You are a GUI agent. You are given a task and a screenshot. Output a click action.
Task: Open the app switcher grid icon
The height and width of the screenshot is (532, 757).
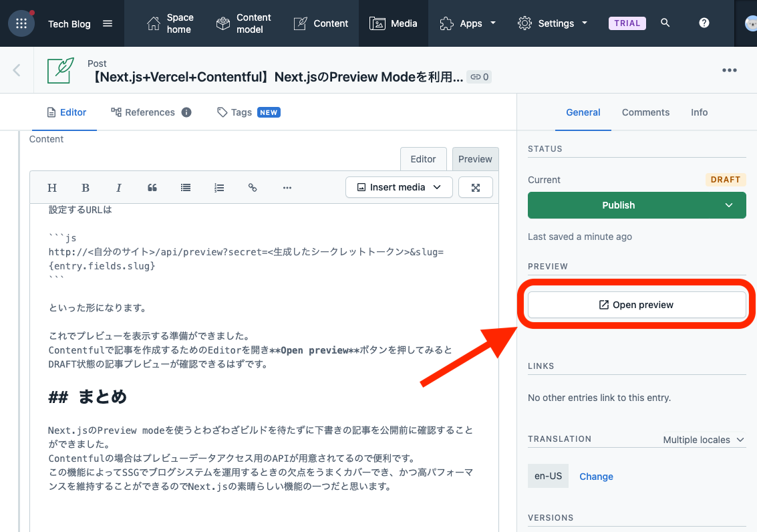pyautogui.click(x=21, y=23)
